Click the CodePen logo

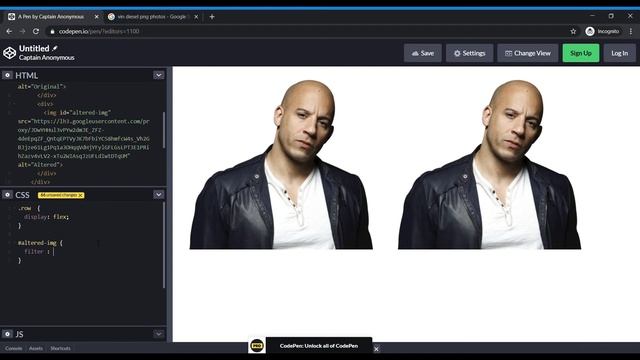click(9, 53)
